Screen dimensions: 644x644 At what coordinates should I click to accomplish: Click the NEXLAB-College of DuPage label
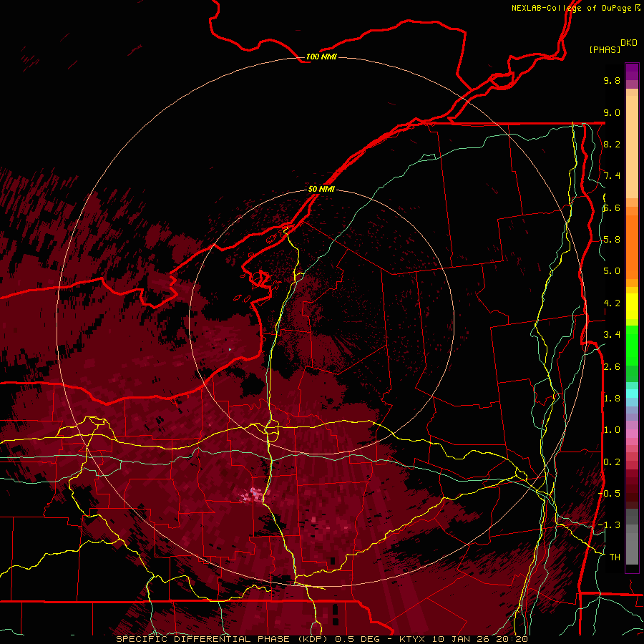click(575, 8)
